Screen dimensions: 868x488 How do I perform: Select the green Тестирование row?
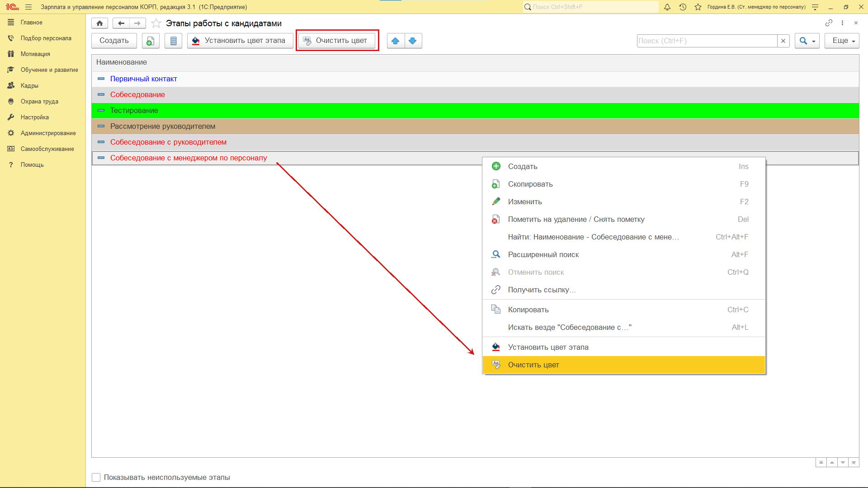click(x=134, y=110)
